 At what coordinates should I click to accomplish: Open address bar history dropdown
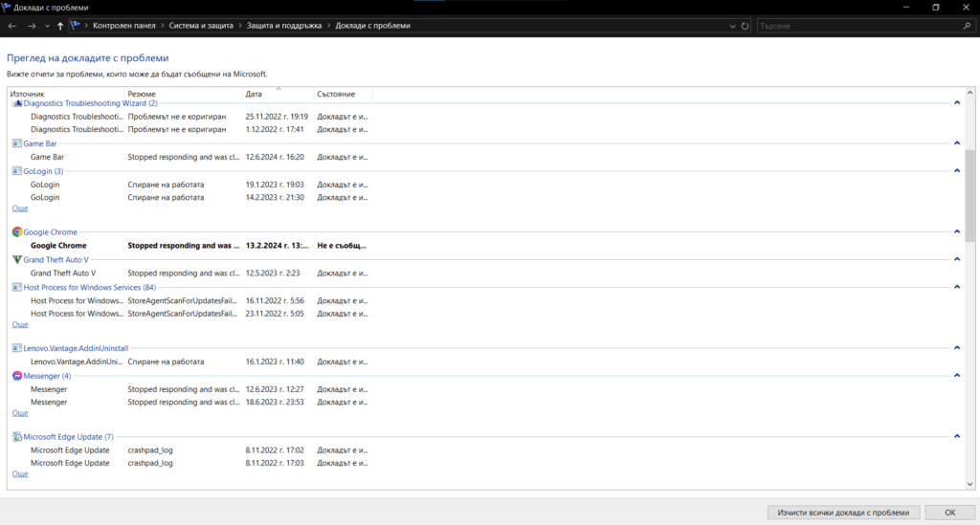point(732,26)
